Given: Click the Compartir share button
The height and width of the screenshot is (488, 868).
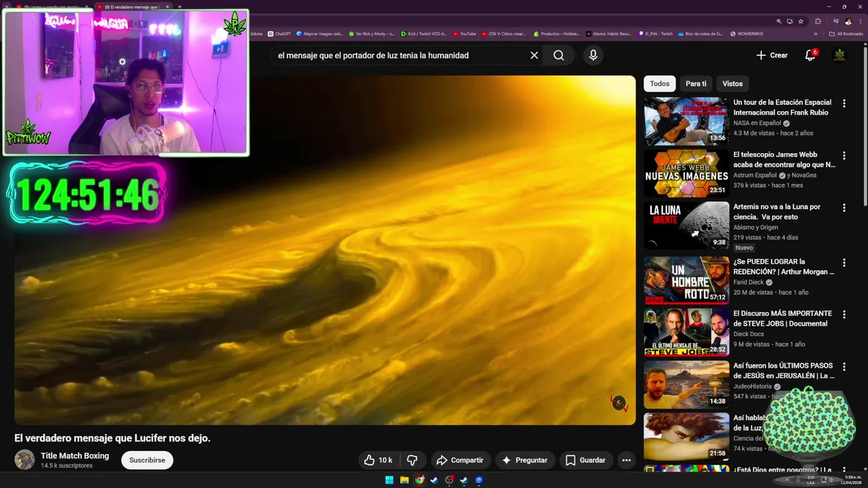Looking at the screenshot, I should [x=460, y=460].
